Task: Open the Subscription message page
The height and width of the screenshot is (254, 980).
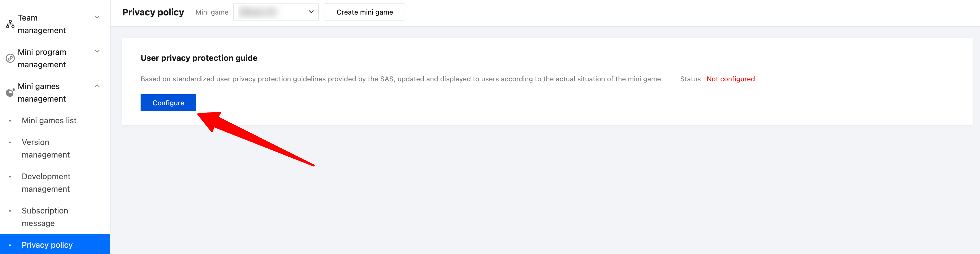Action: pyautogui.click(x=45, y=217)
